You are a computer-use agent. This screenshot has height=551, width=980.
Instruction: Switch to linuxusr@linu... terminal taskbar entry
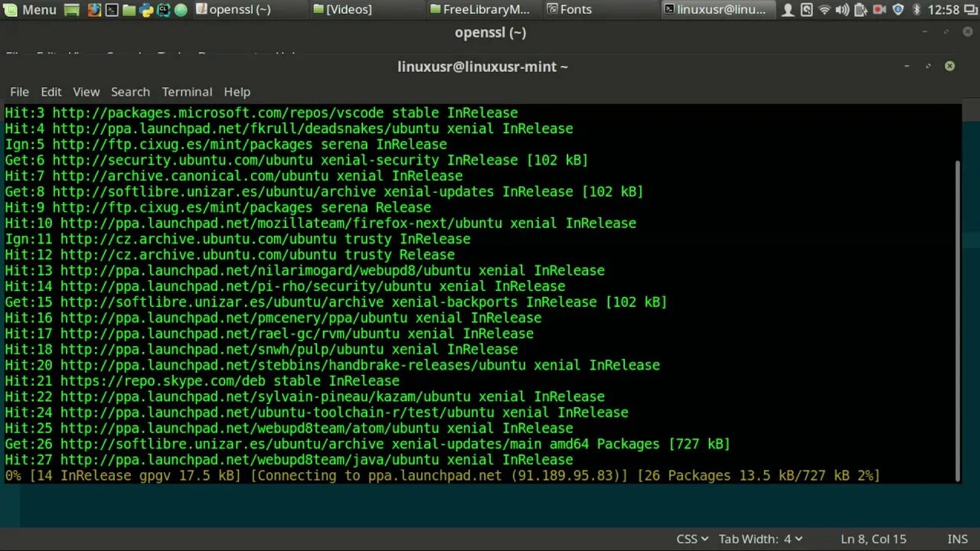717,9
